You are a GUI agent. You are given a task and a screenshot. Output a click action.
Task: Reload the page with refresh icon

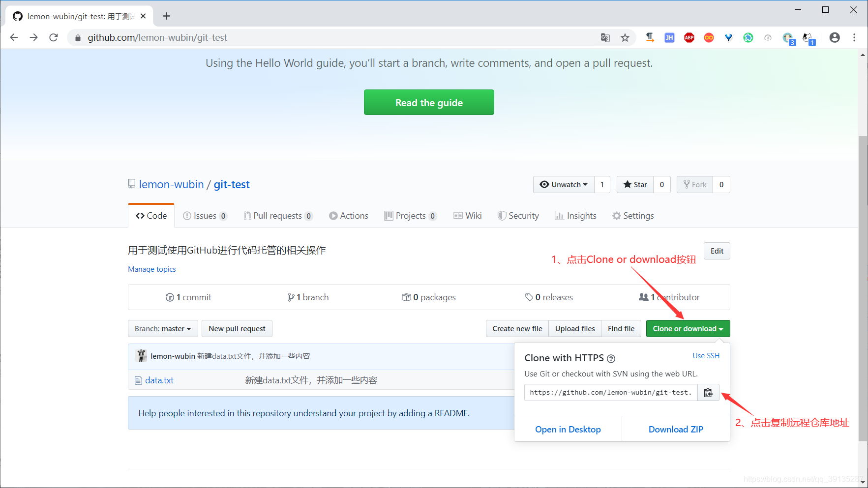(x=54, y=37)
